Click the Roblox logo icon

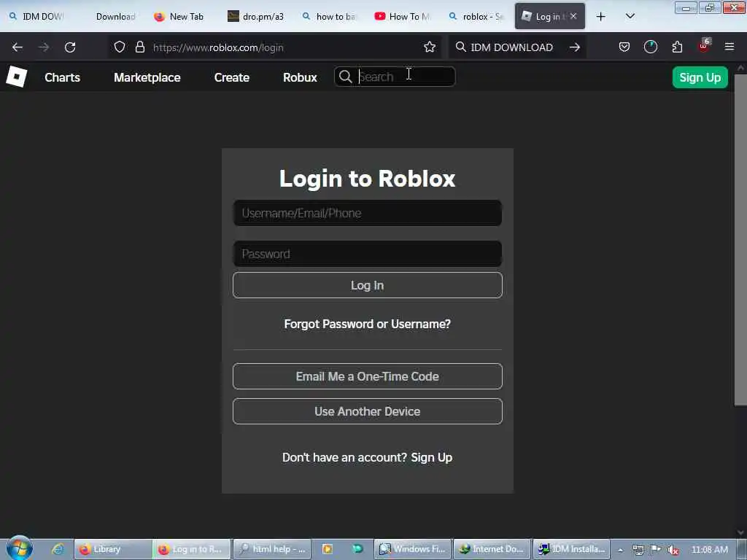click(17, 77)
